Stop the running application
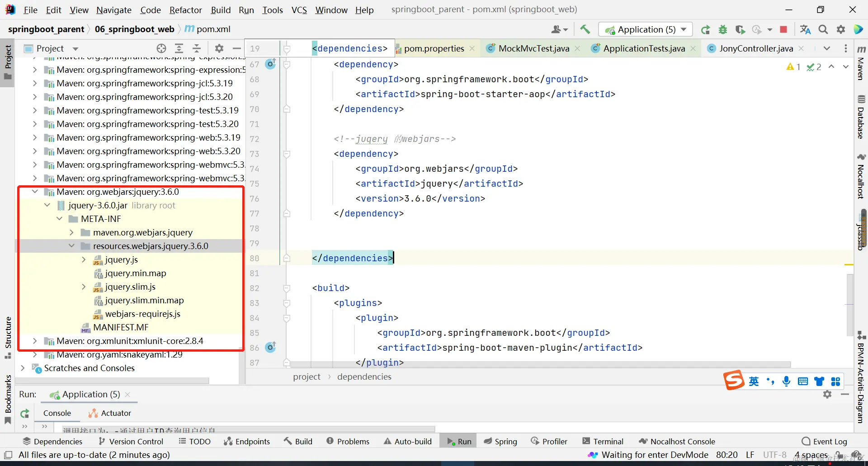The image size is (868, 466). click(x=783, y=30)
